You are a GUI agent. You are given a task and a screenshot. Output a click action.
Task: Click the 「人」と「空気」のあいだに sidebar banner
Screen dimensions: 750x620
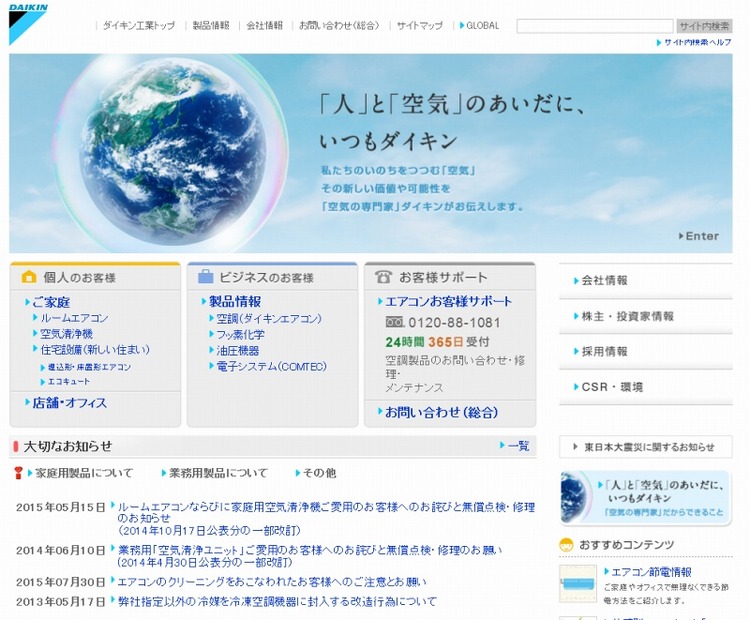coord(646,498)
